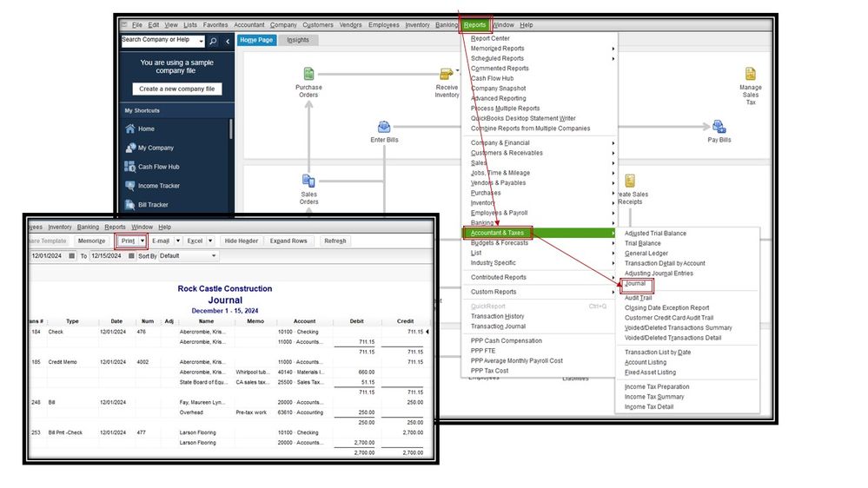Click the sidebar shortcuts scrollbar

230,129
